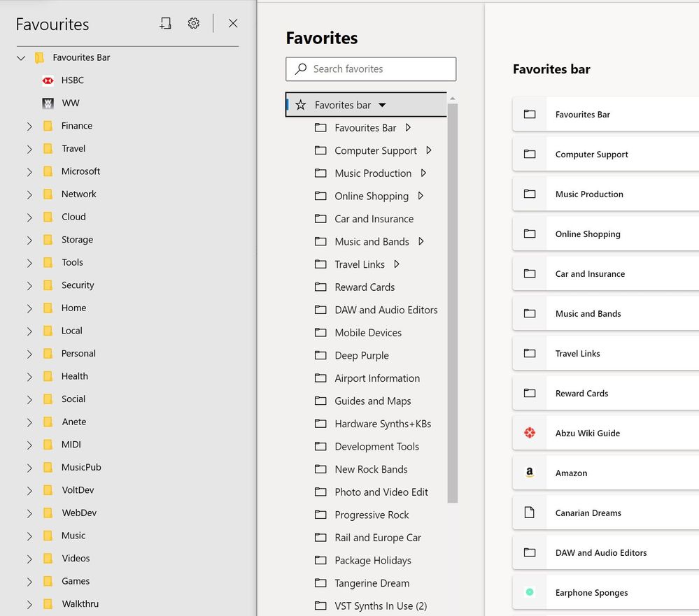Click folder icon of DAW and Audio Editors card
The height and width of the screenshot is (616, 699).
530,552
